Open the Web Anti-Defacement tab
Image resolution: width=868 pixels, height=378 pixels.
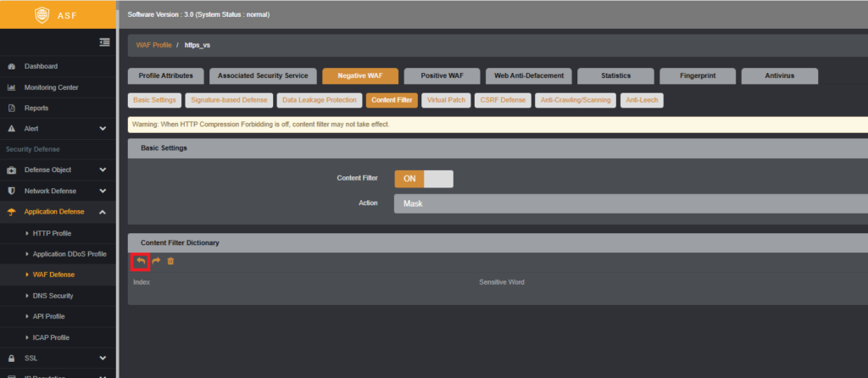point(529,75)
